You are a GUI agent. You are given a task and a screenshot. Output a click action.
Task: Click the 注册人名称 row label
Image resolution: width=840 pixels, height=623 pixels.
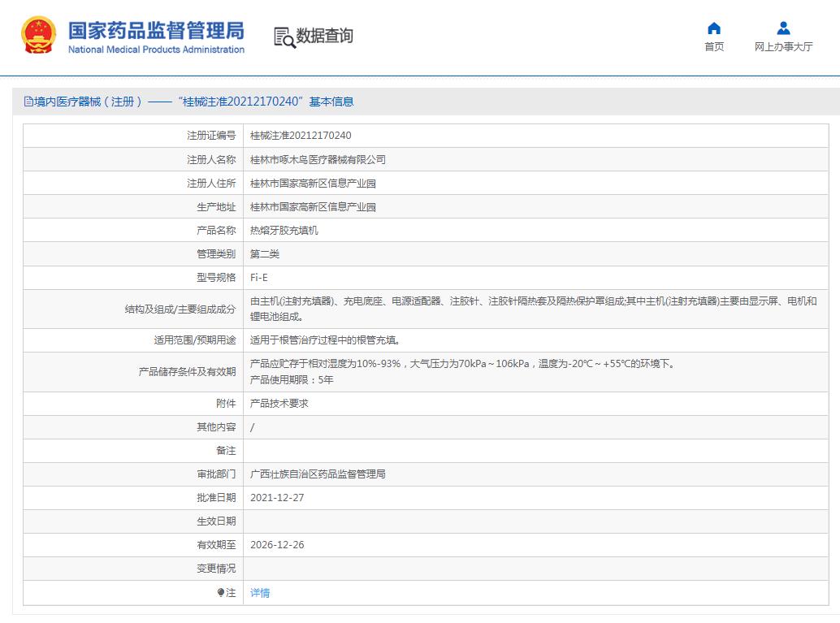(x=211, y=160)
